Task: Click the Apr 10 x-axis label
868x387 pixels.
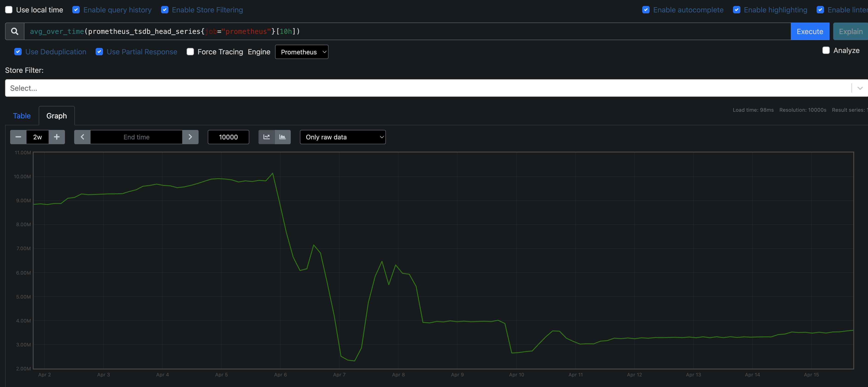Action: [x=516, y=375]
